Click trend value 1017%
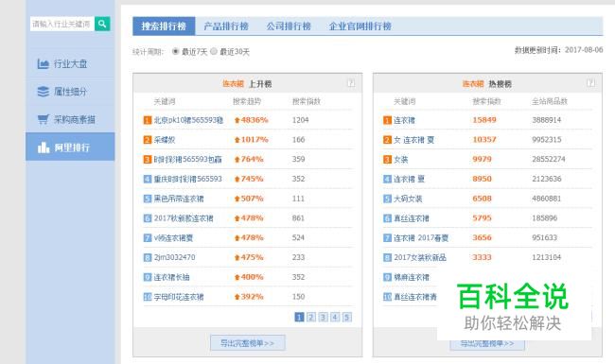 pos(255,140)
